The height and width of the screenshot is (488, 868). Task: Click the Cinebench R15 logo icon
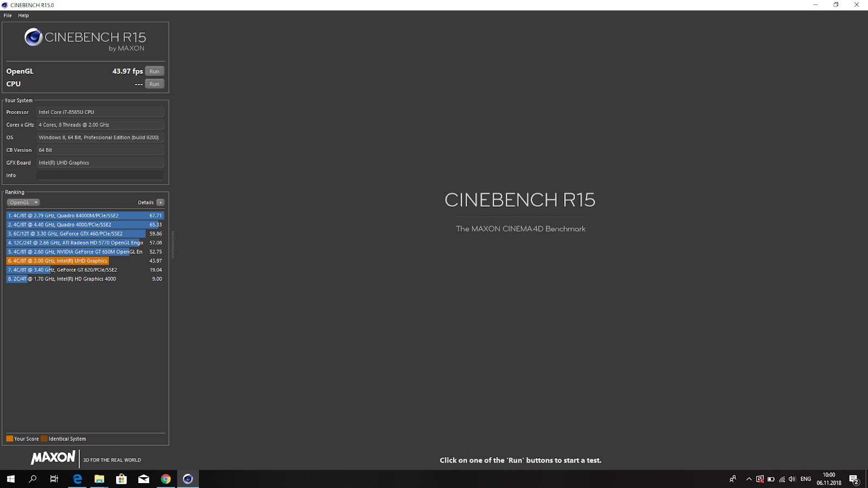33,37
